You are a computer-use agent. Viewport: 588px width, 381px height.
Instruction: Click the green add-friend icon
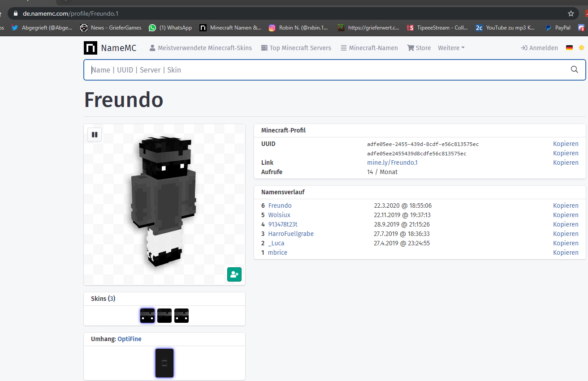[x=234, y=274]
